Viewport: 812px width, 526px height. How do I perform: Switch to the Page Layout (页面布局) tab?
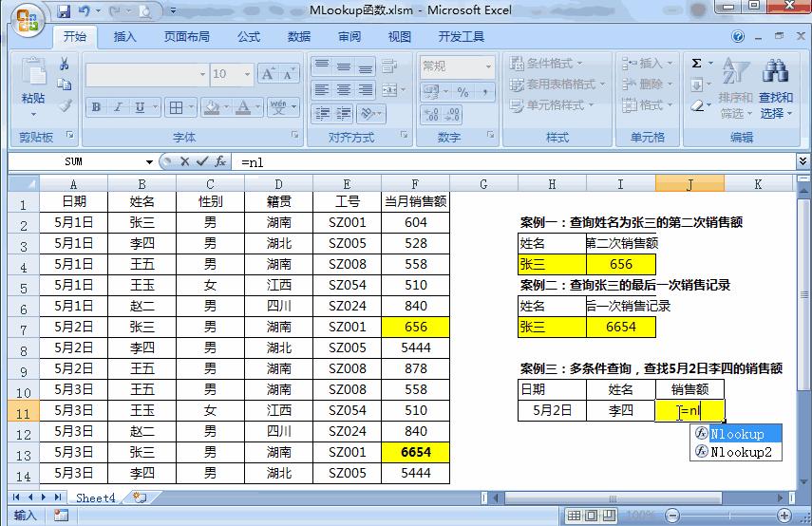pos(186,37)
